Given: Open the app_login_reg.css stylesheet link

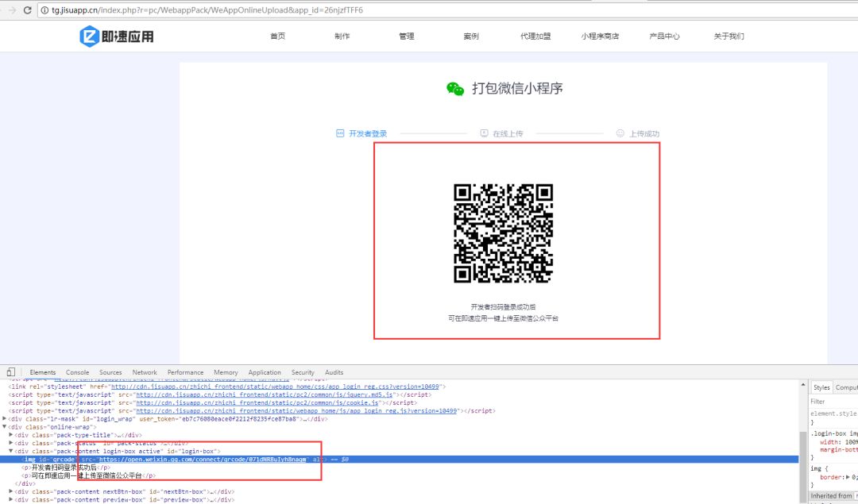Looking at the screenshot, I should pyautogui.click(x=275, y=387).
